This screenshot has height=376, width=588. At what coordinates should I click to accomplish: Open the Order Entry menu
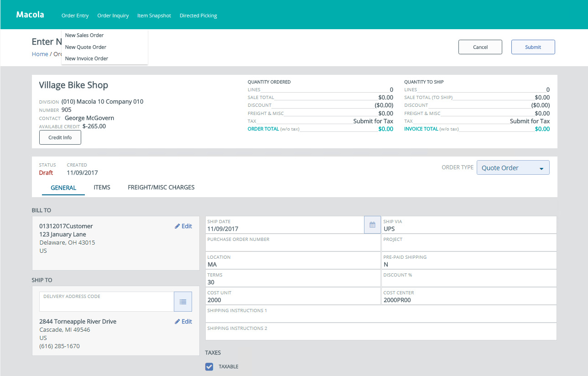[x=75, y=16]
